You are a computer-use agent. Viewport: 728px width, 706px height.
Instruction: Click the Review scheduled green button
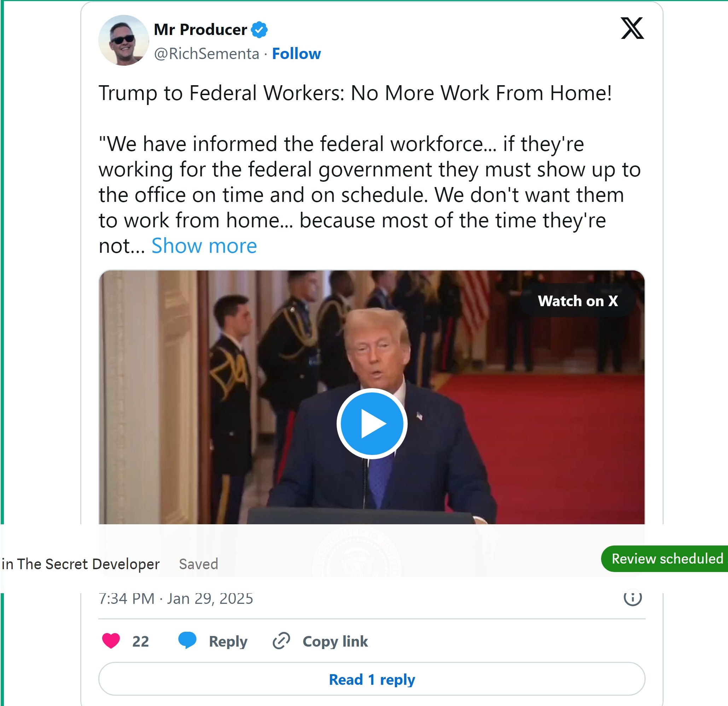tap(665, 559)
